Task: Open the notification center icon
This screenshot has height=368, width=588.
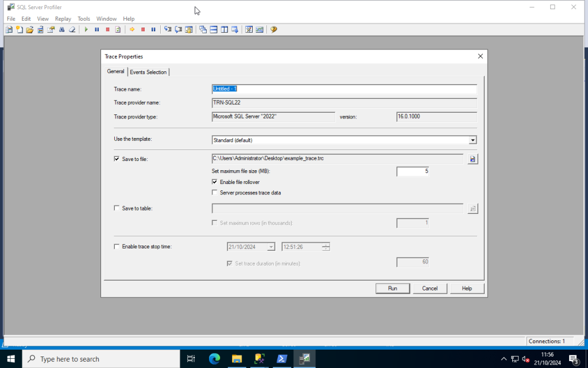Action: pyautogui.click(x=574, y=359)
